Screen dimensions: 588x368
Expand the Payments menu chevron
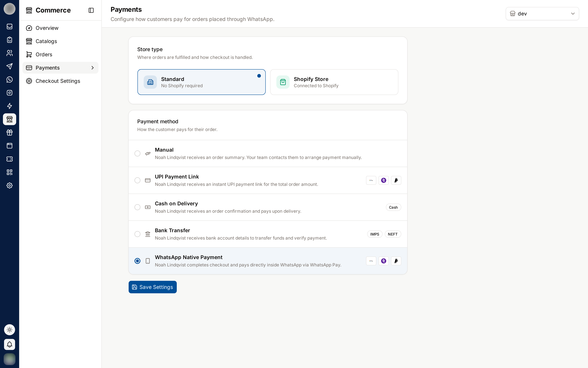(93, 68)
